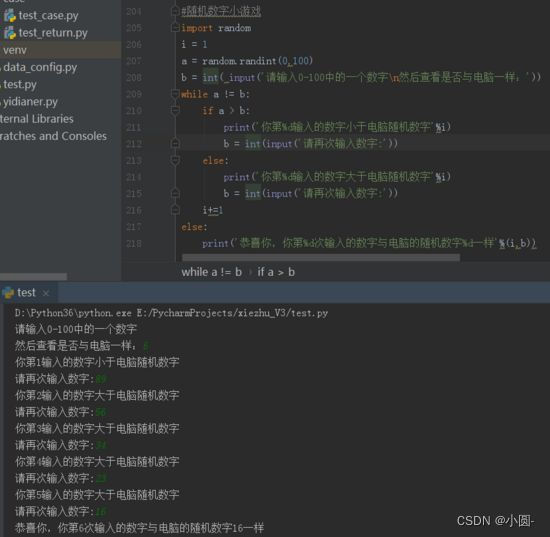Place cursor on the 'i+=1' line
Image resolution: width=550 pixels, height=537 pixels.
click(213, 210)
